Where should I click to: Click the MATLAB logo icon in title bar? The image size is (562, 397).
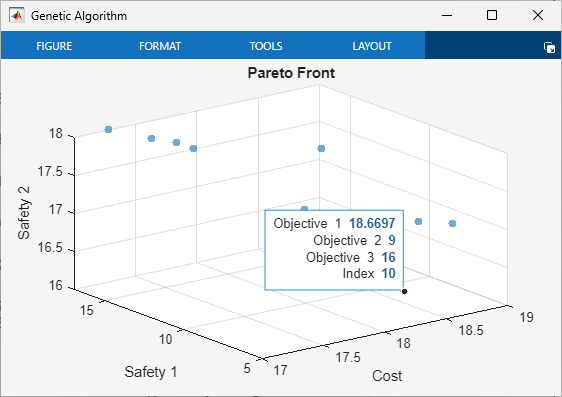pyautogui.click(x=17, y=15)
